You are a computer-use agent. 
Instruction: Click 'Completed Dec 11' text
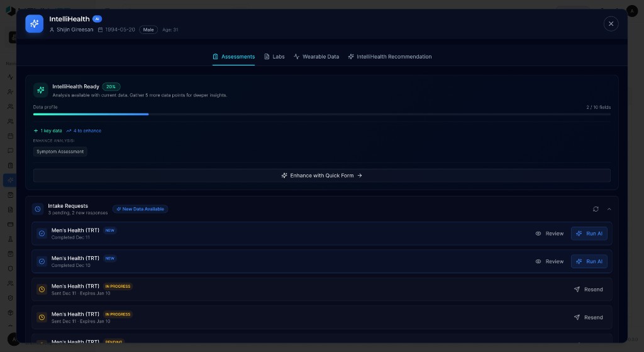tap(70, 237)
